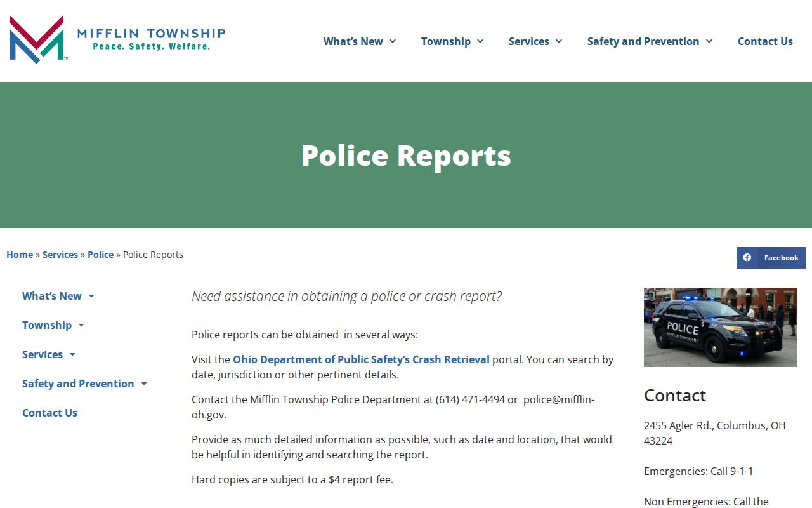The width and height of the screenshot is (812, 508).
Task: Open Ohio Department of Public Safety's Crash Retrieval link
Action: pos(361,359)
